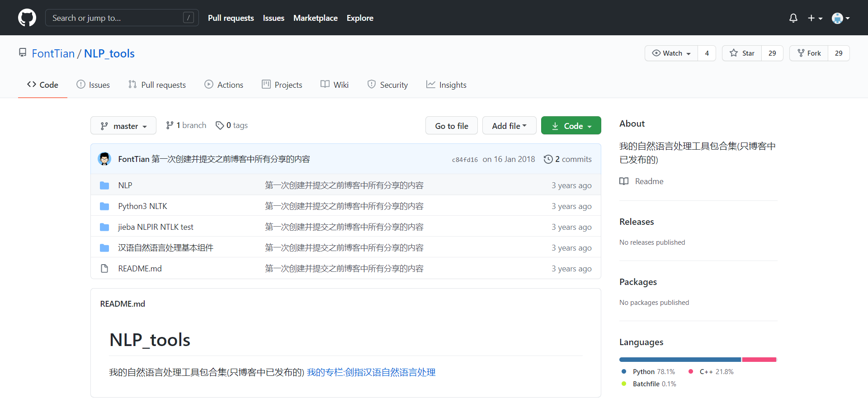Select the Code tab

tap(42, 85)
